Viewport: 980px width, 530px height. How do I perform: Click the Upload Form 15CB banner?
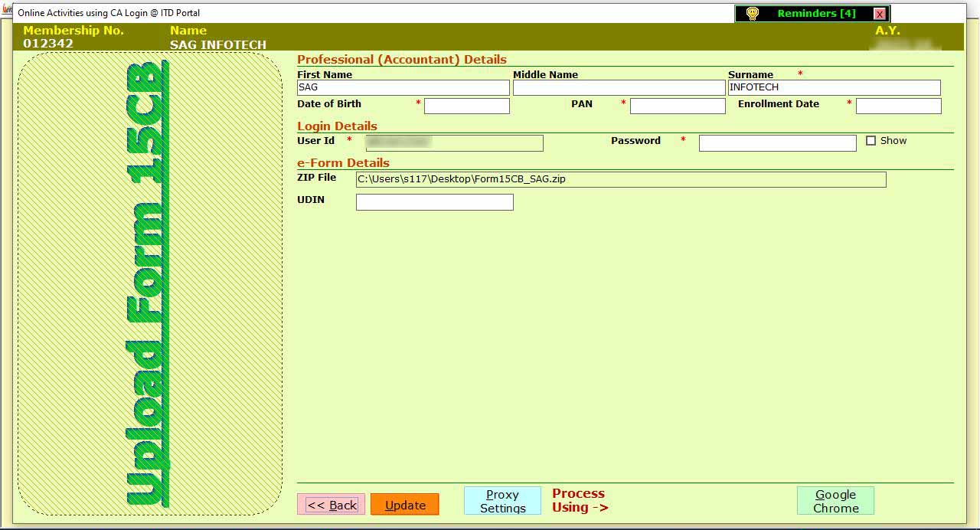(149, 283)
